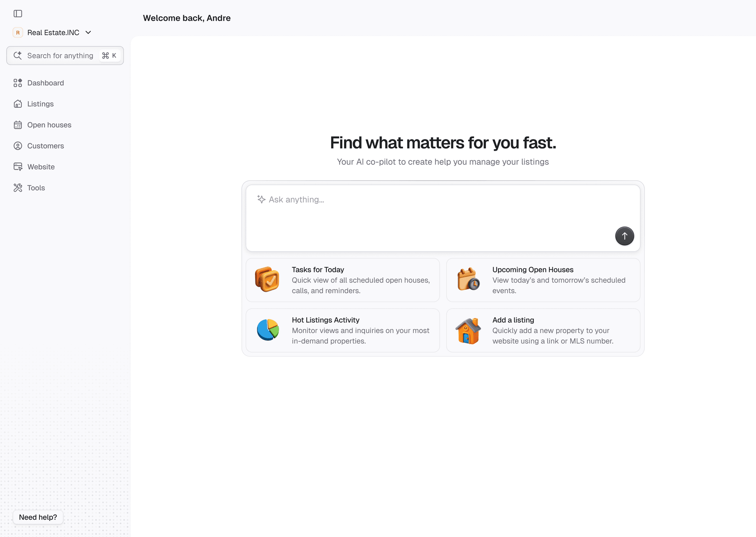This screenshot has width=756, height=537.
Task: View the Upcoming Open Houses card
Action: (543, 280)
